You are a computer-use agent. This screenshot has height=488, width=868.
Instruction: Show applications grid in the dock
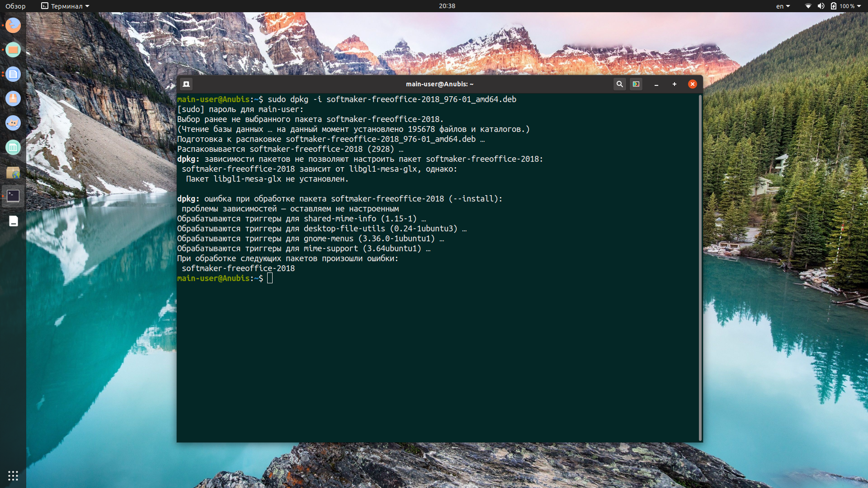(x=13, y=476)
